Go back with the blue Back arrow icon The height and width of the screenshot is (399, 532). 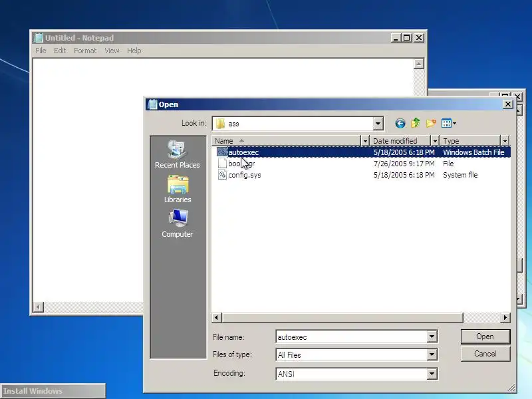coord(400,123)
